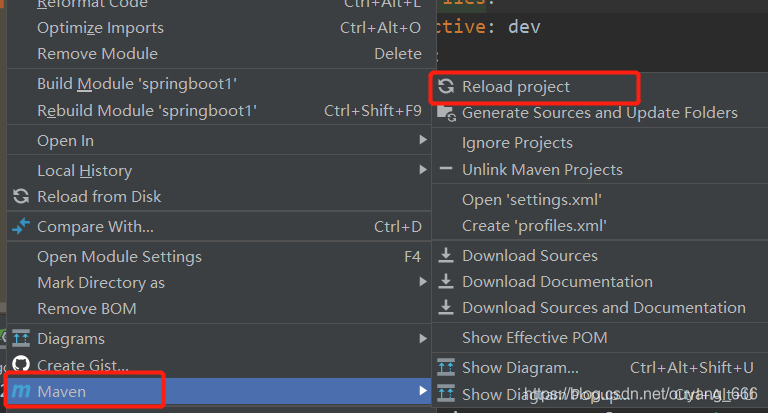Click the Ctrl+D shortcut text
Screen dimensions: 768x413
[398, 226]
